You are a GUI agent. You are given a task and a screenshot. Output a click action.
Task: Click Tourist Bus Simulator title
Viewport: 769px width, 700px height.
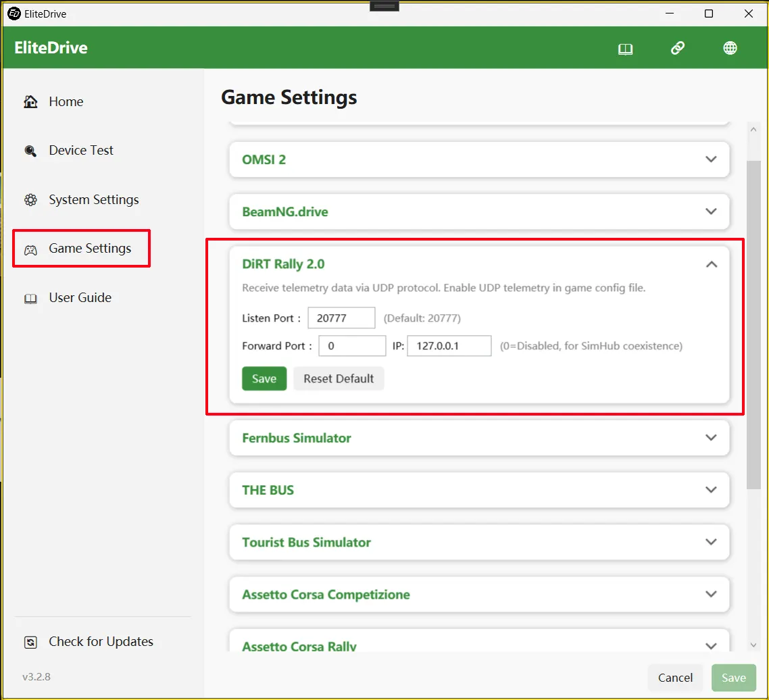(306, 542)
